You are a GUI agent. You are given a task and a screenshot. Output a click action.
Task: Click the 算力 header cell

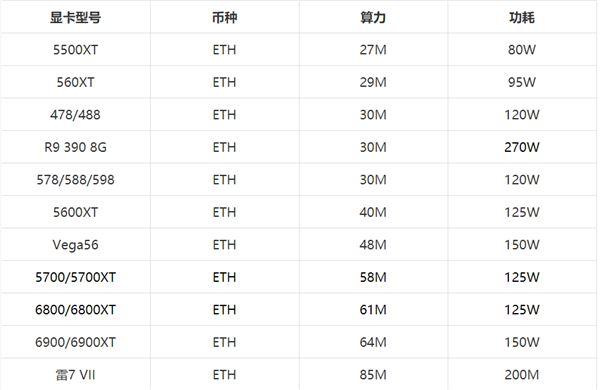point(373,17)
